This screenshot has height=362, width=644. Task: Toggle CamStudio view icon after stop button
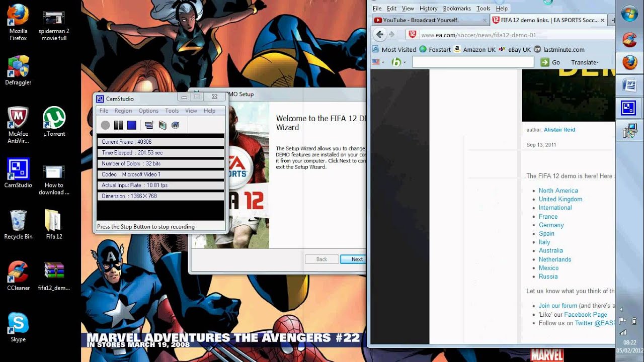(149, 125)
